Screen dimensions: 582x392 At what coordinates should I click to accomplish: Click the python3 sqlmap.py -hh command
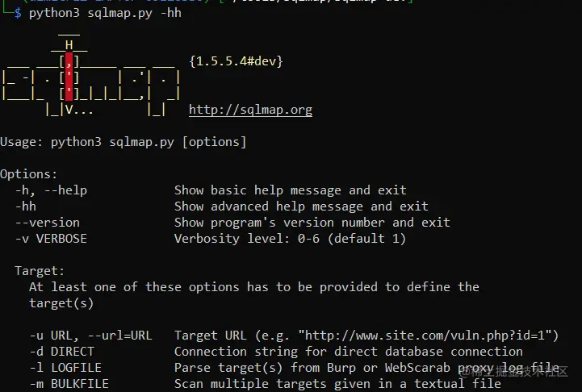105,14
